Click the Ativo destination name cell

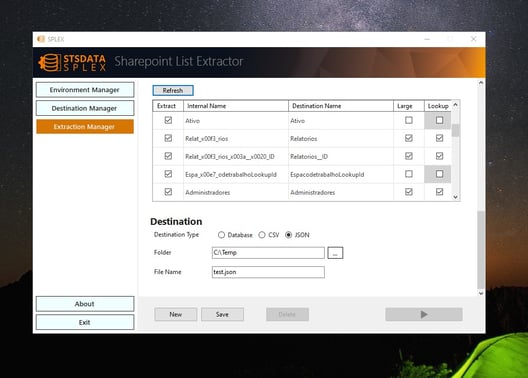click(x=341, y=121)
